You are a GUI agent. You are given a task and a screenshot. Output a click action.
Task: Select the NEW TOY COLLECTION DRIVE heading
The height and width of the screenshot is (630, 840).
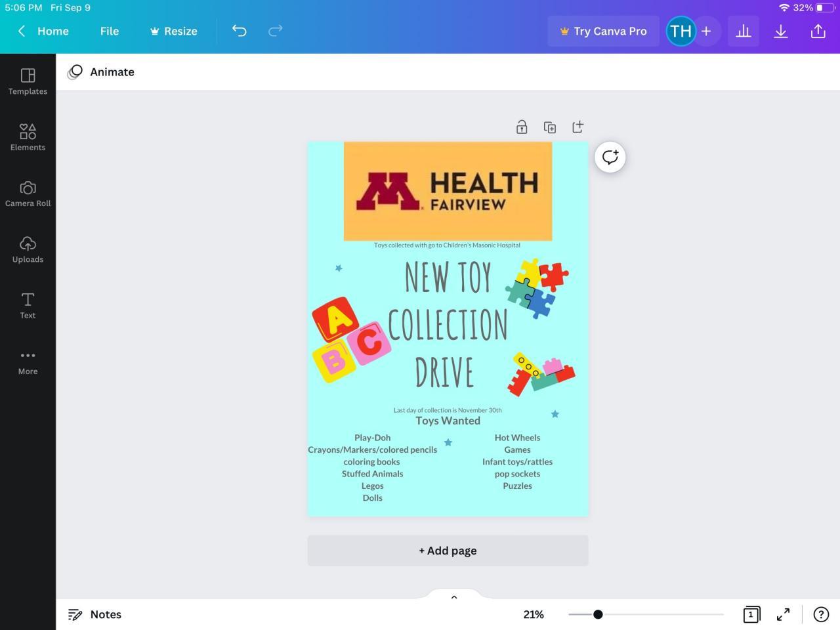[448, 324]
